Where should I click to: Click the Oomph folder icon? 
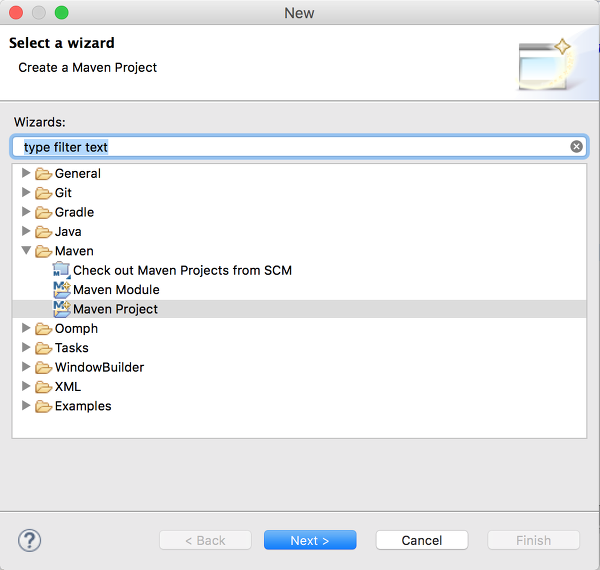43,329
